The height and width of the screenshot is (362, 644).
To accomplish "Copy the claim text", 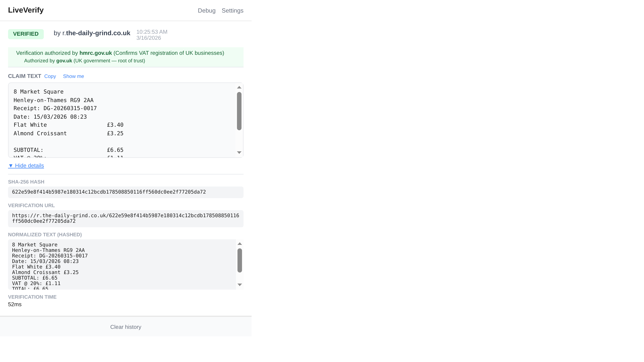I will click(x=50, y=76).
